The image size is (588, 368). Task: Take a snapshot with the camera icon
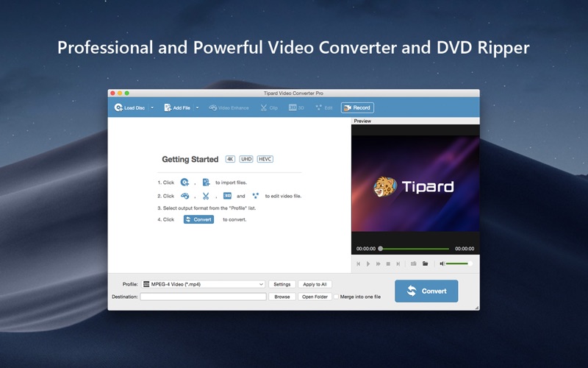tap(414, 263)
